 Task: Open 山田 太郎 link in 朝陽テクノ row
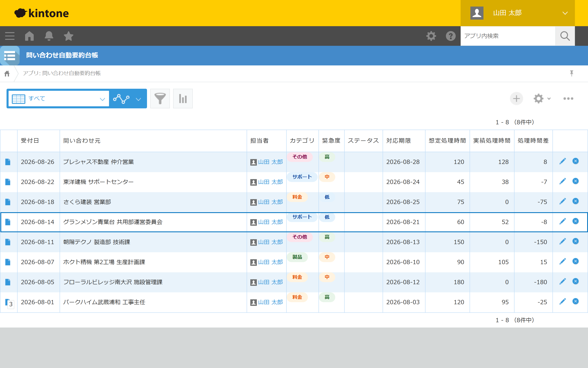tap(270, 242)
